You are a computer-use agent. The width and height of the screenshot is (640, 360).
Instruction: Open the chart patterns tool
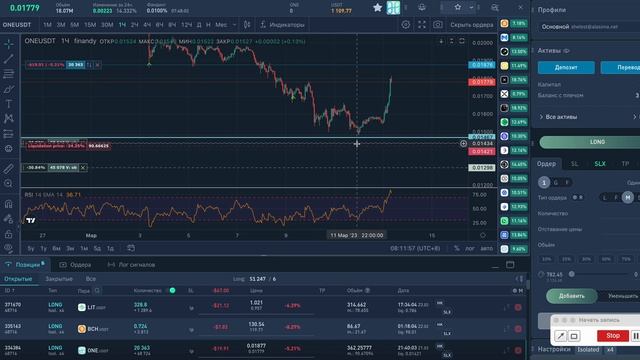(9, 118)
